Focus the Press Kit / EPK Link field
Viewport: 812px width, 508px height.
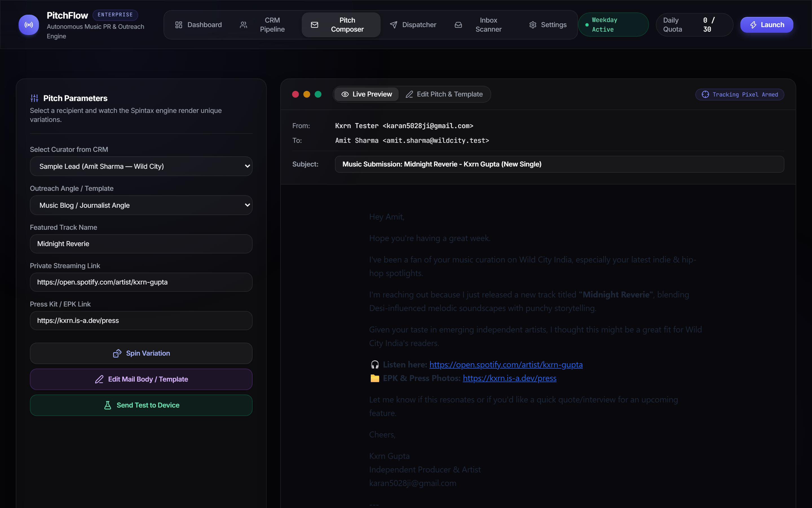141,321
